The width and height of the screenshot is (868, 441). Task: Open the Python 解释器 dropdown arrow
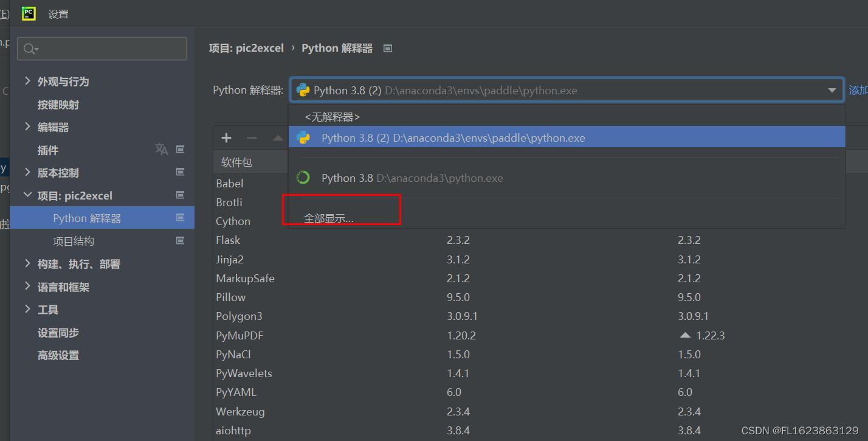pos(832,91)
